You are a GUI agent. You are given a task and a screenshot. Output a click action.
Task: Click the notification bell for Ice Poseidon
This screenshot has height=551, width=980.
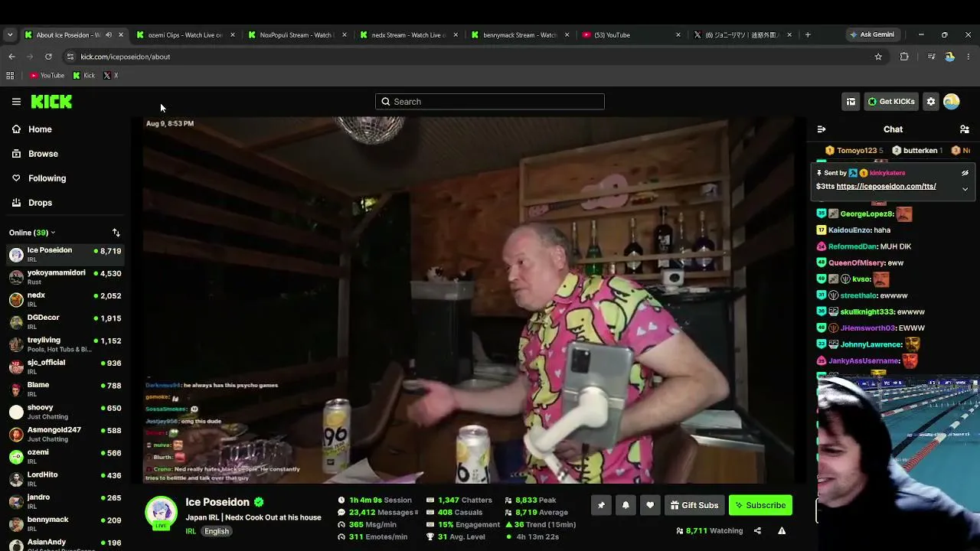[626, 505]
